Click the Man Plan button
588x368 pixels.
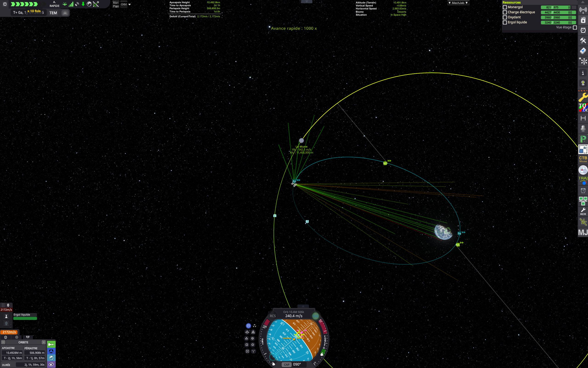[116, 4]
